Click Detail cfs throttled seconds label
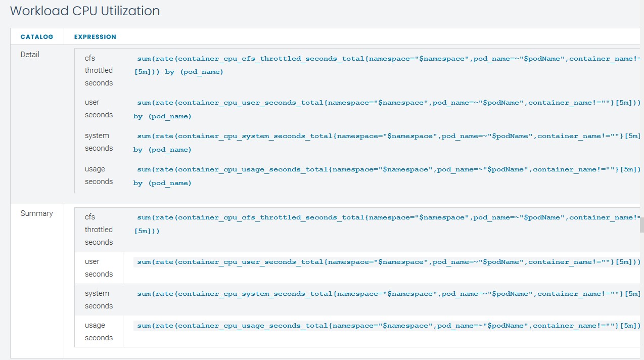 click(99, 70)
